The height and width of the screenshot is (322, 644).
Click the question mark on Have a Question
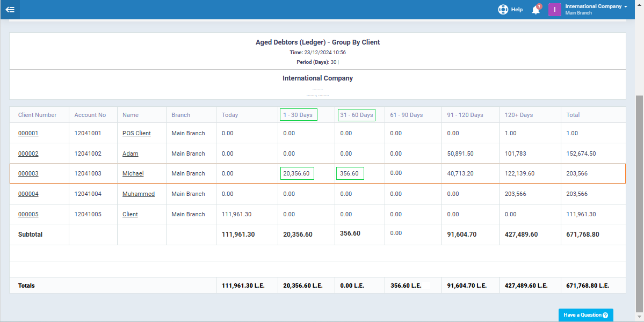[x=605, y=315]
